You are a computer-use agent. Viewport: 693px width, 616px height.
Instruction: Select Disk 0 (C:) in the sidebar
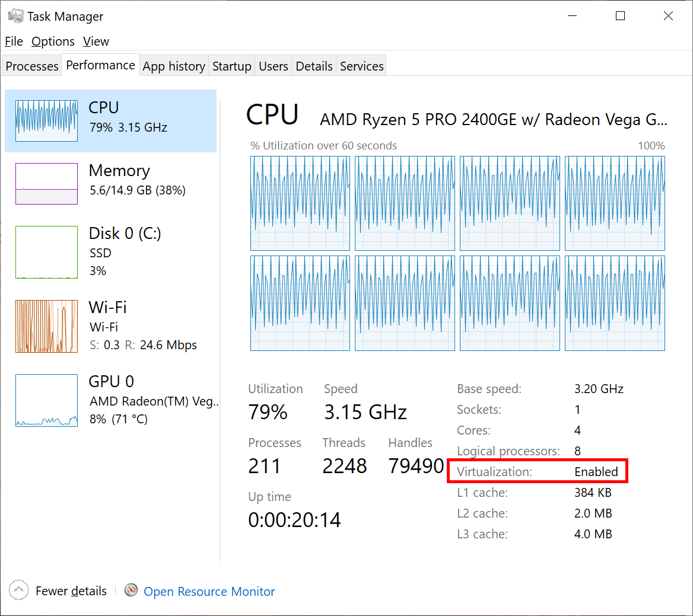click(x=110, y=252)
